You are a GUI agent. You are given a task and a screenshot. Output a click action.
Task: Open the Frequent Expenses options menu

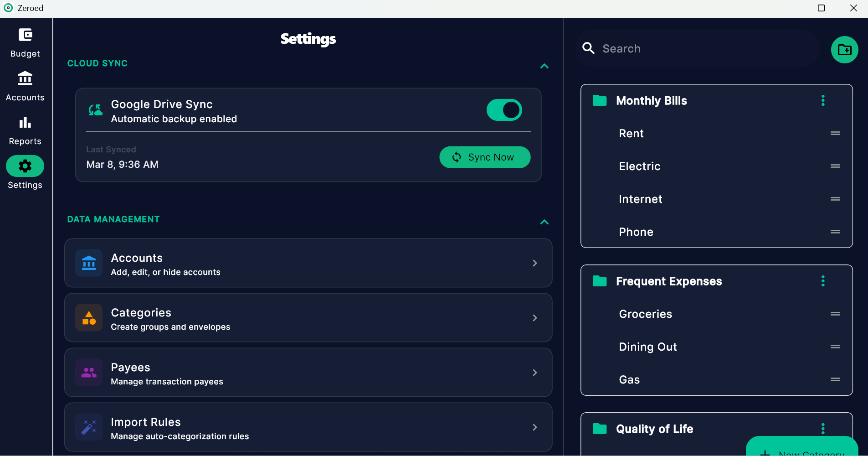tap(823, 281)
